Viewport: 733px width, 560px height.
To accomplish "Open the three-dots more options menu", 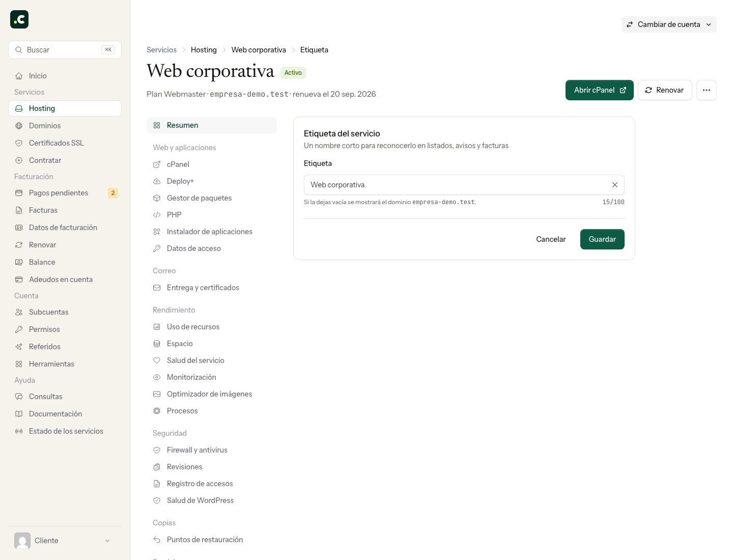I will 706,90.
